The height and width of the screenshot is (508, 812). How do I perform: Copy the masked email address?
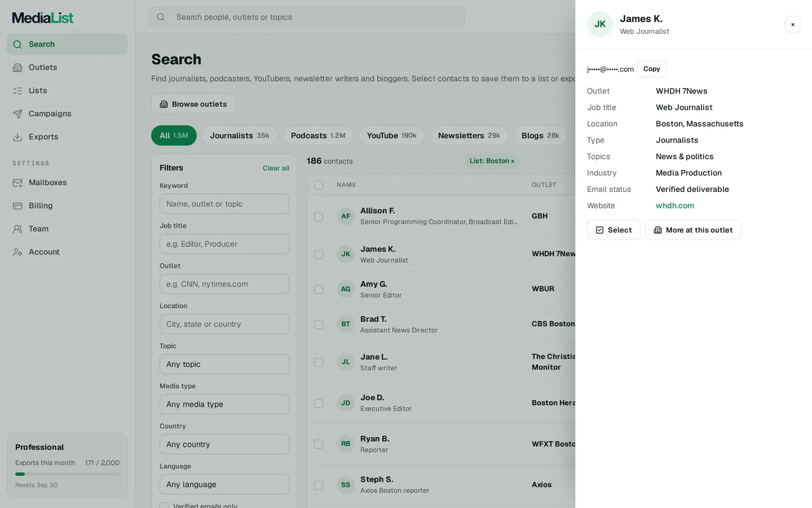tap(651, 69)
